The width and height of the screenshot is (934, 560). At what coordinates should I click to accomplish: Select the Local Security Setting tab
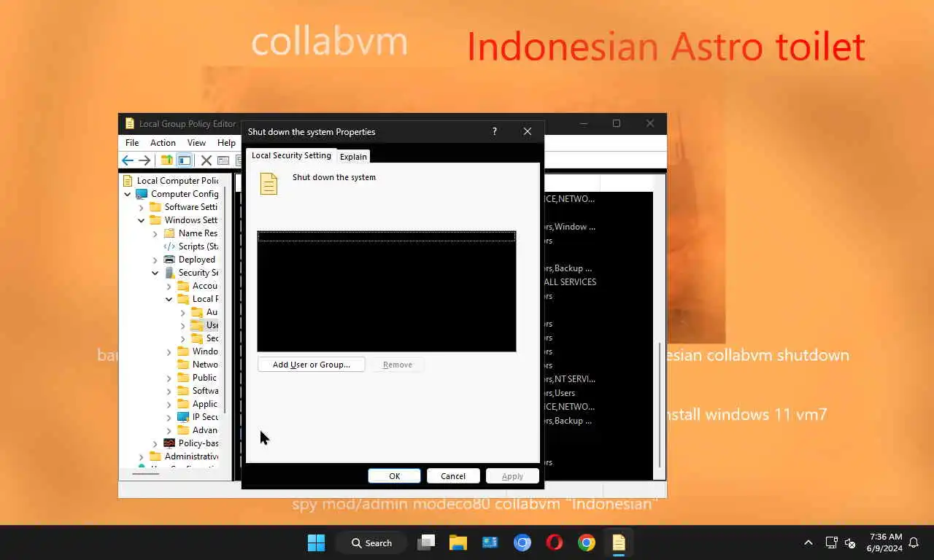(x=291, y=155)
